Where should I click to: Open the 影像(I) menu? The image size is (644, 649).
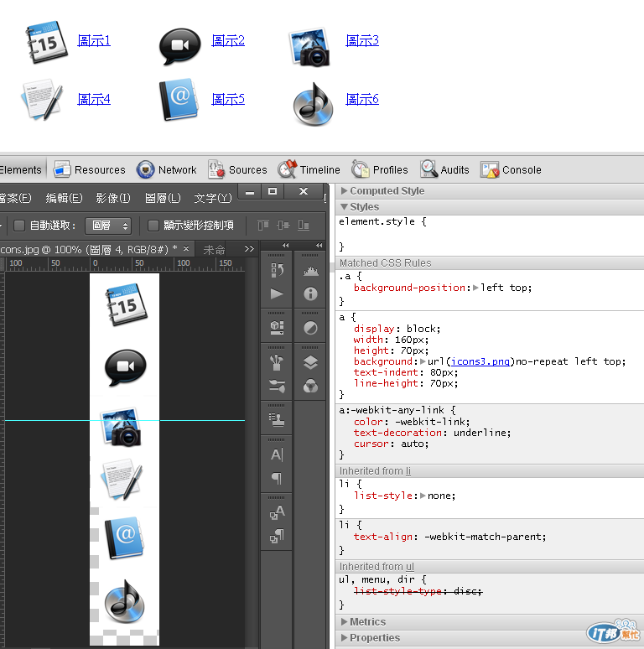pyautogui.click(x=113, y=198)
